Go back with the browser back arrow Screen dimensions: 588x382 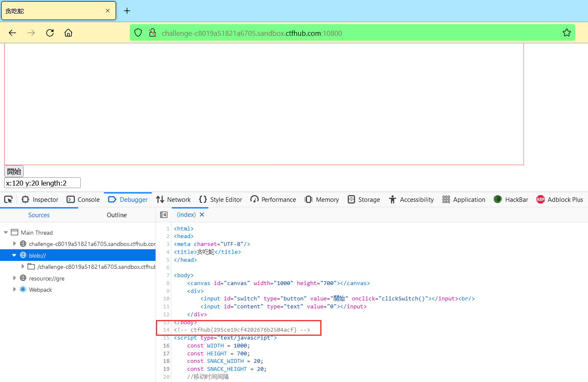(12, 33)
